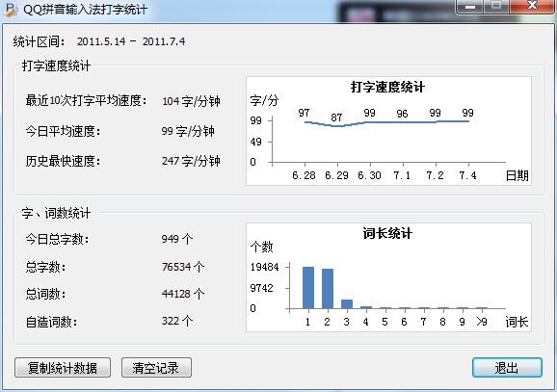Click the QQ Pinyin title bar app icon
Image resolution: width=557 pixels, height=392 pixels.
11,10
